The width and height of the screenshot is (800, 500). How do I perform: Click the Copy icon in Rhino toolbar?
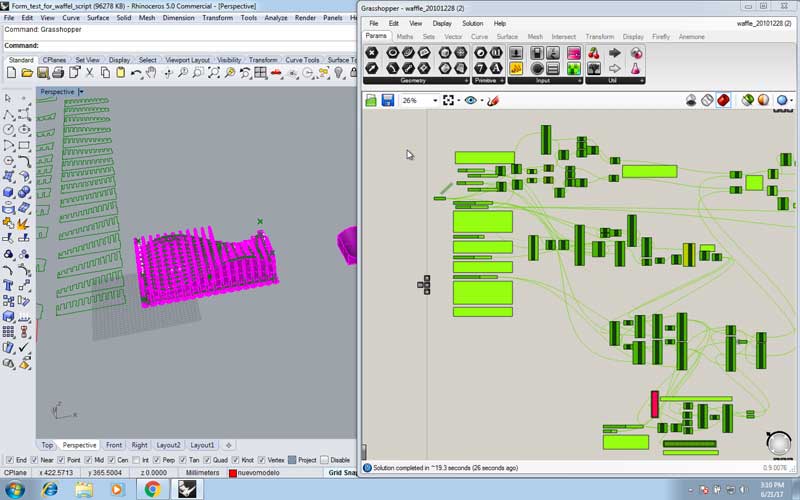pos(105,73)
